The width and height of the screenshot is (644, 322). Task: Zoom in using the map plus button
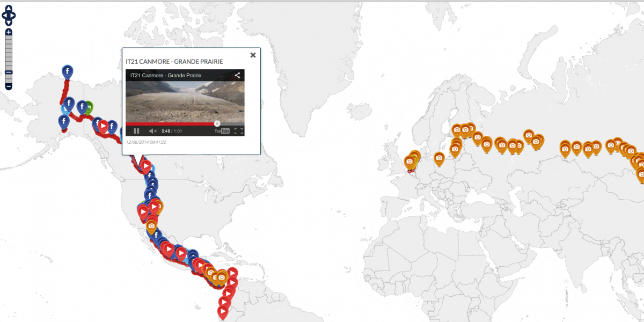(9, 32)
